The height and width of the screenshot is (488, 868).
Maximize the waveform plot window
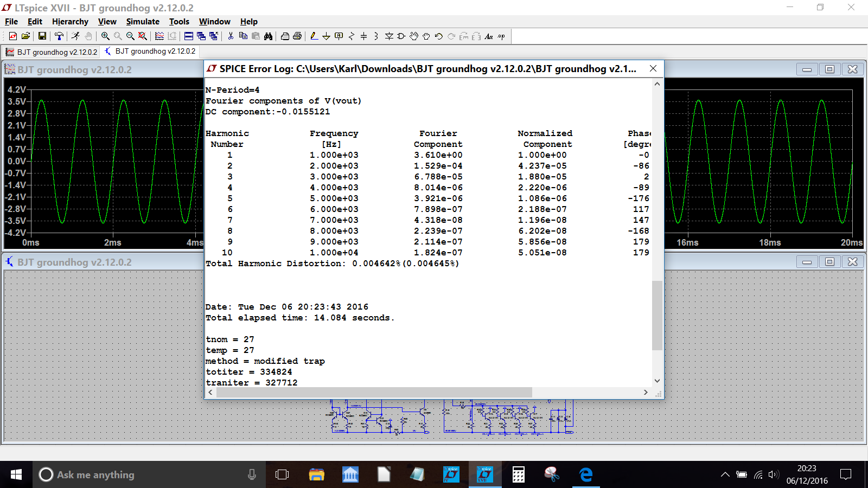point(829,69)
